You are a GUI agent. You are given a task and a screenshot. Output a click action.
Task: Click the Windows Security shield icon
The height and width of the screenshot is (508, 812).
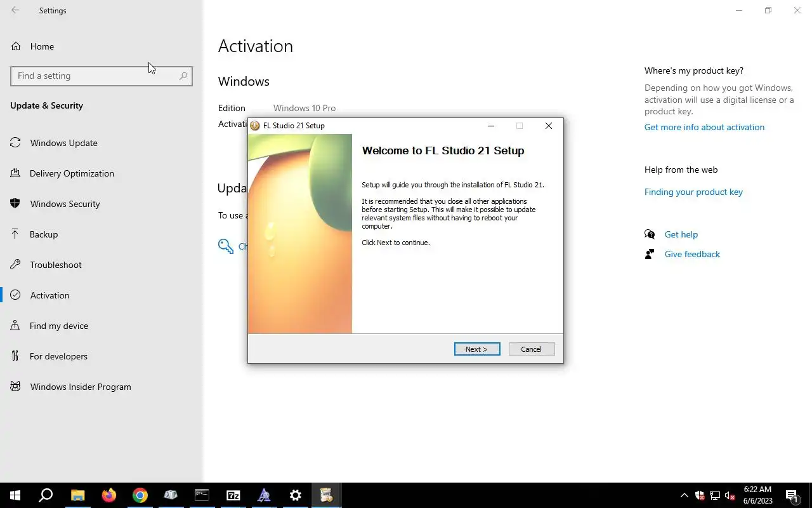click(15, 204)
